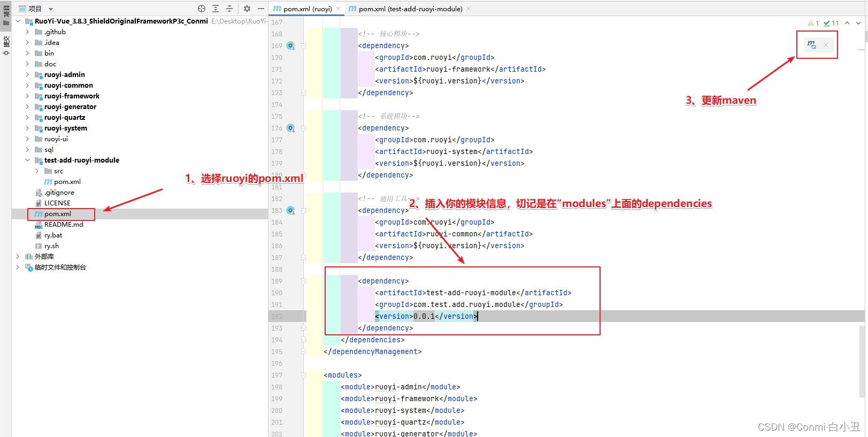Viewport: 868px width, 437px height.
Task: Expand the ruoyi-system module
Action: tap(27, 128)
